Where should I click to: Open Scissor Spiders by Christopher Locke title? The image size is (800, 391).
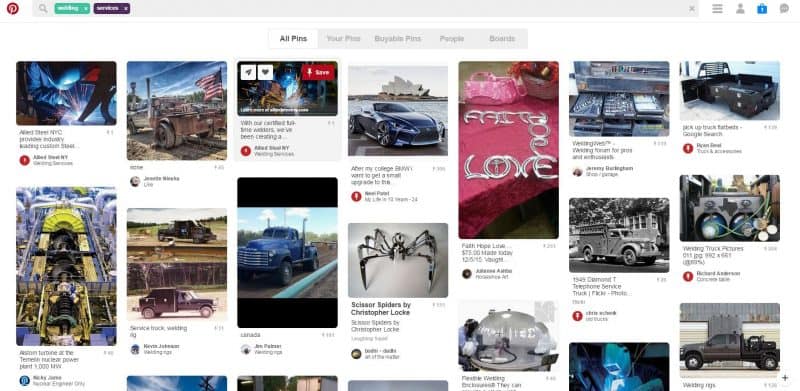[x=381, y=308]
